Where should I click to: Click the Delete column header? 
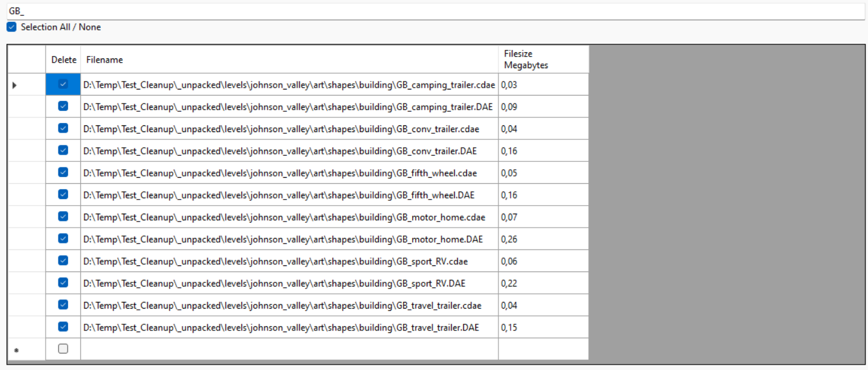pos(63,59)
